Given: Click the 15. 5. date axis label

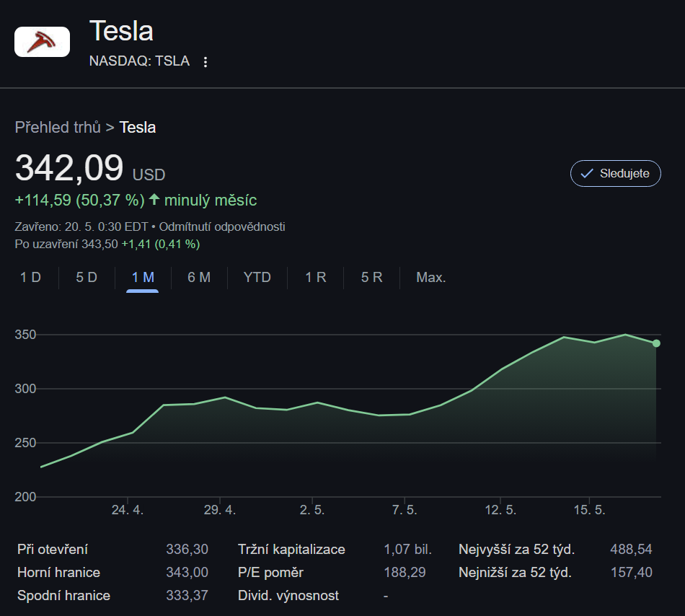Looking at the screenshot, I should (x=589, y=510).
